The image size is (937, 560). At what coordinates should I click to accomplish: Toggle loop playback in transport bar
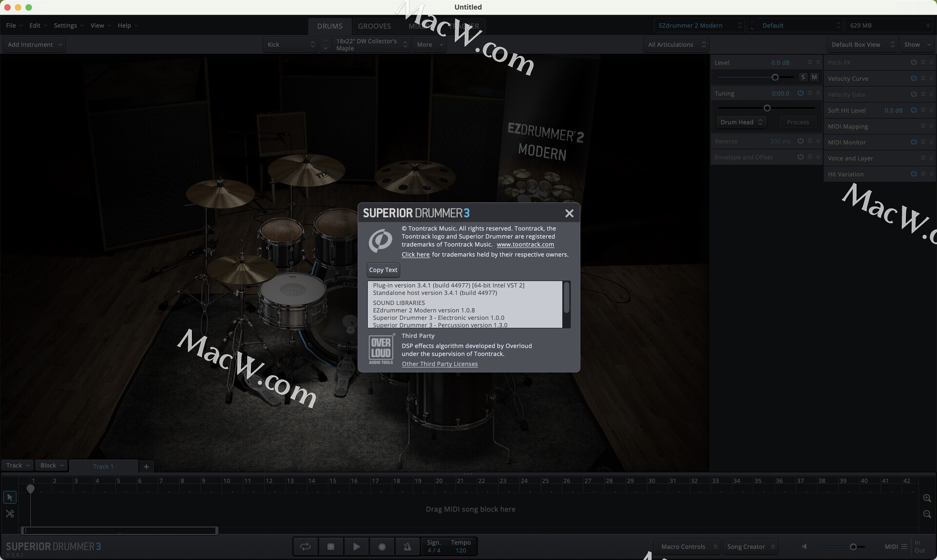pos(306,546)
